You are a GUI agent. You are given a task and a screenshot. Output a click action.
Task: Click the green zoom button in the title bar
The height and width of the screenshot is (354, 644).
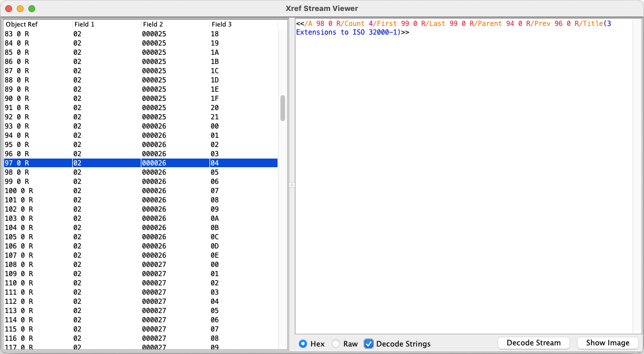pyautogui.click(x=31, y=9)
